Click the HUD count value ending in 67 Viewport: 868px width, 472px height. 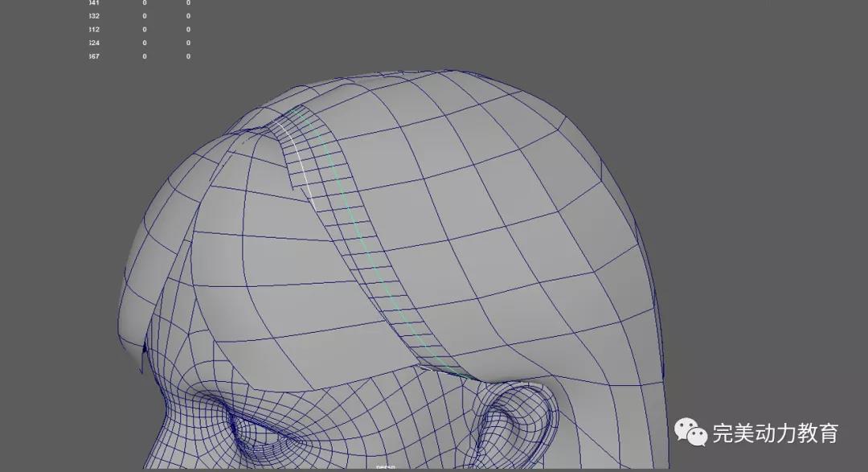click(x=95, y=56)
